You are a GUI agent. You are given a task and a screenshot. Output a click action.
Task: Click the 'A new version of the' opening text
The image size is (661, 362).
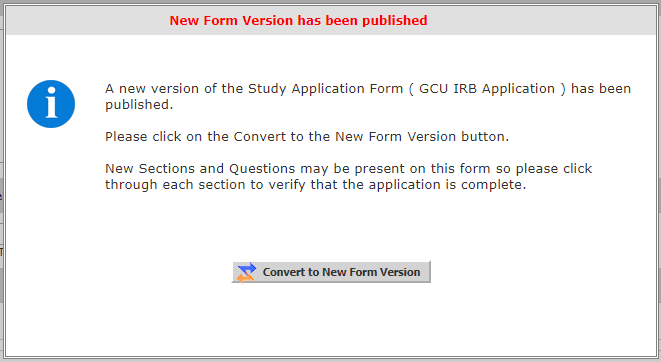pos(175,88)
